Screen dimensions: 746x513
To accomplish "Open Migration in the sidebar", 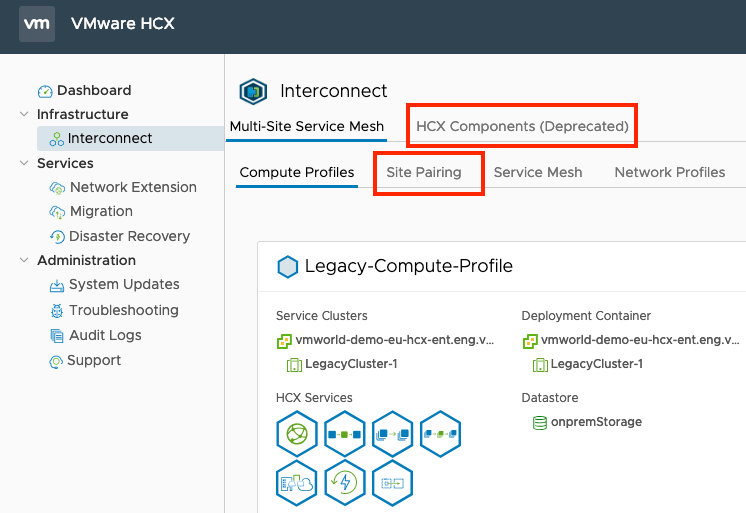I will click(100, 211).
